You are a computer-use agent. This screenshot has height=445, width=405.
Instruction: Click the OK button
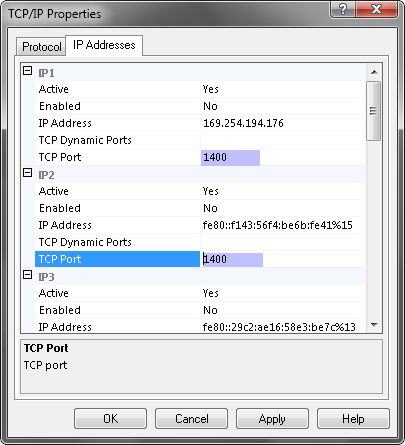(x=110, y=419)
